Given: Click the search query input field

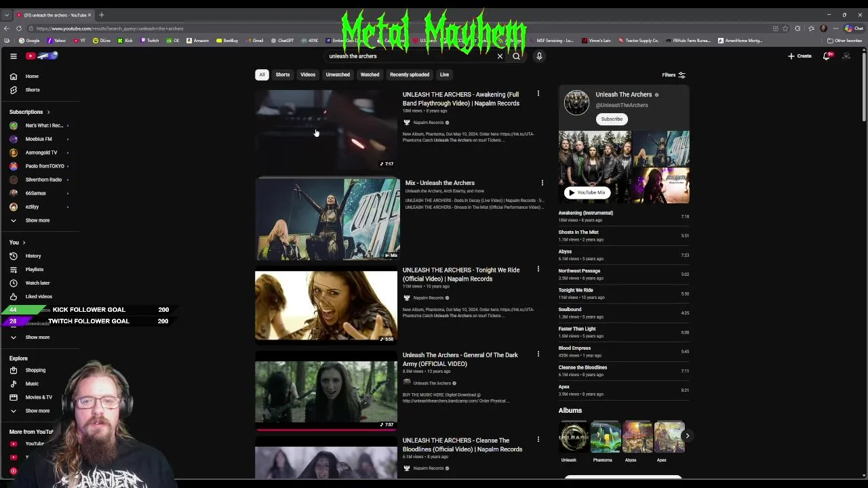Looking at the screenshot, I should [410, 56].
